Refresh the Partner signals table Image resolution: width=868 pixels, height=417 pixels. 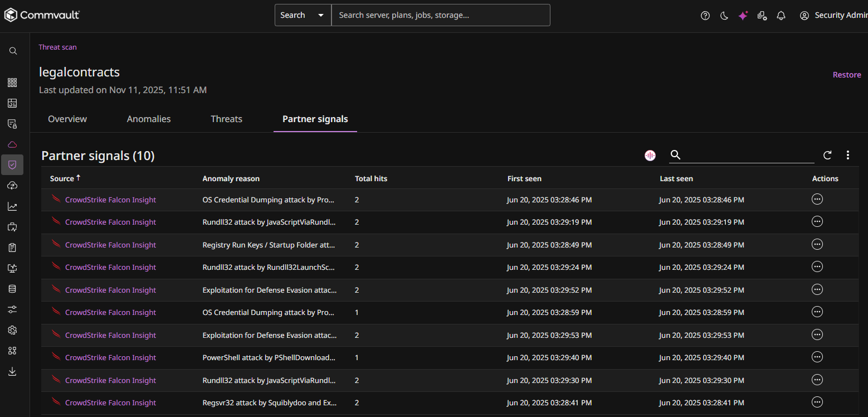pos(827,155)
